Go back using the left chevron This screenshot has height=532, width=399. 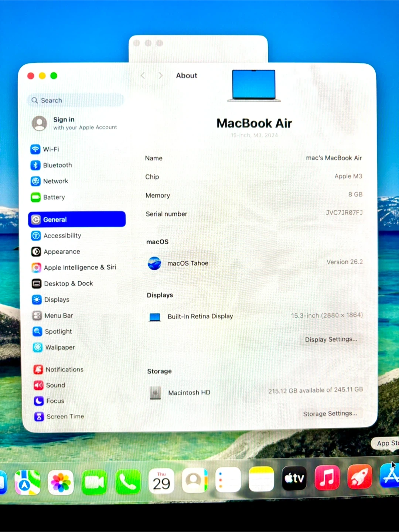[143, 76]
